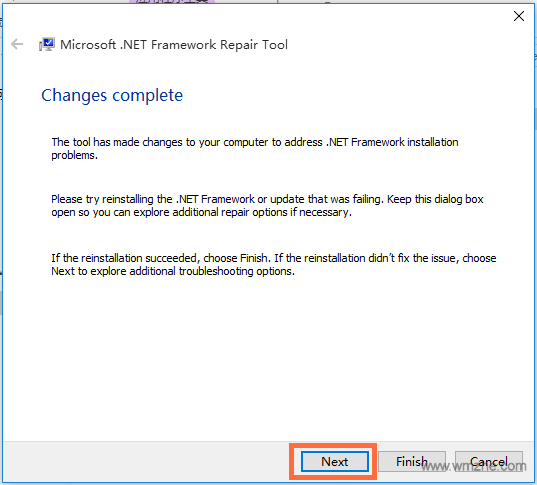Click the purple highlighted item behind the dialog
This screenshot has width=537, height=485.
coord(172,1)
